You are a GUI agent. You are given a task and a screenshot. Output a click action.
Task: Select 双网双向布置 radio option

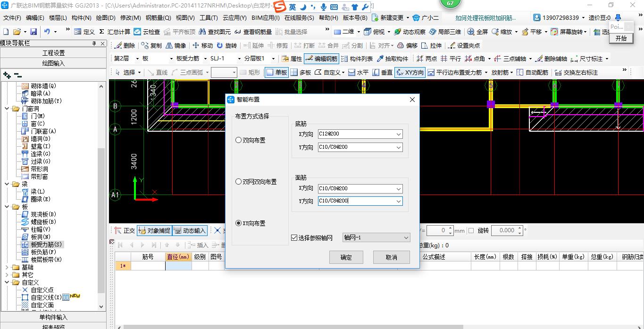[x=239, y=182]
